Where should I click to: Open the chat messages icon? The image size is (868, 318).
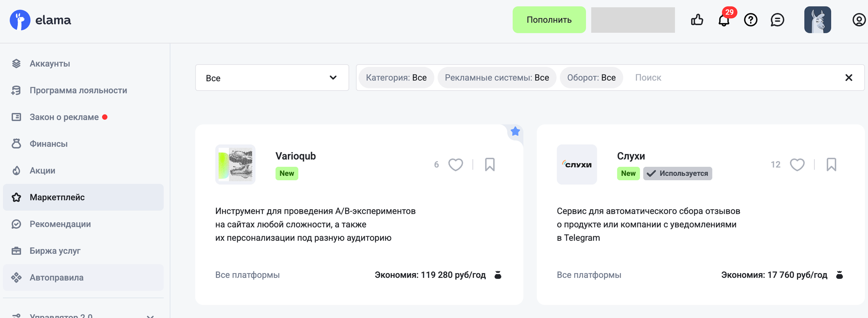point(777,20)
